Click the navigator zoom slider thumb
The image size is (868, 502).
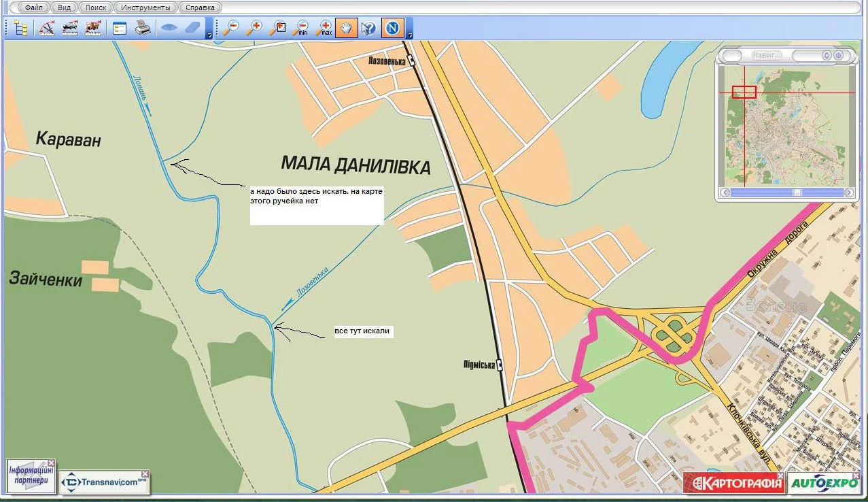pyautogui.click(x=798, y=193)
